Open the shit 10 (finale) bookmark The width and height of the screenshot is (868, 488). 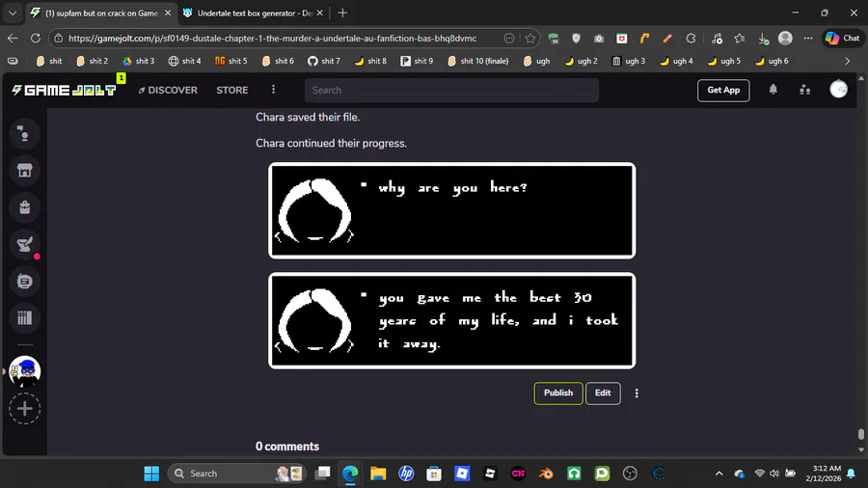[477, 61]
